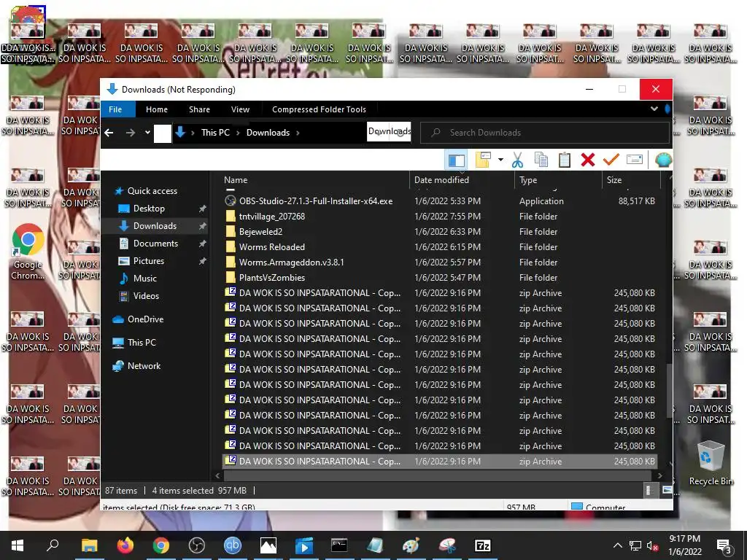Select Music in the navigation pane
The width and height of the screenshot is (747, 560).
click(145, 279)
